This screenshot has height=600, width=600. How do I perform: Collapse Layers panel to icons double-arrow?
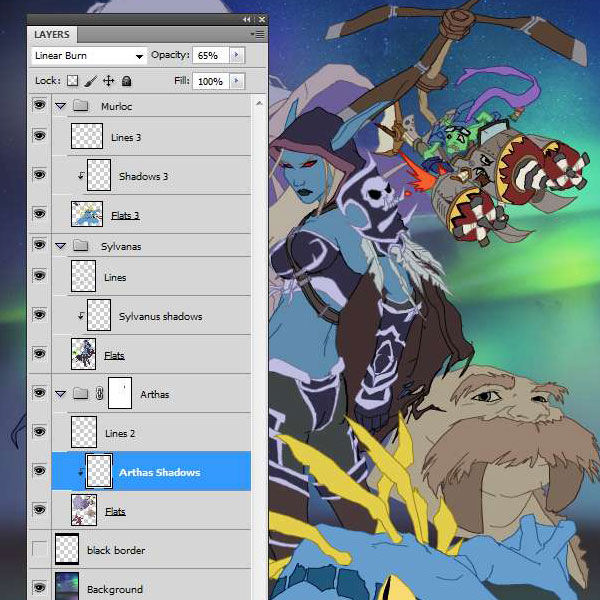pos(246,20)
